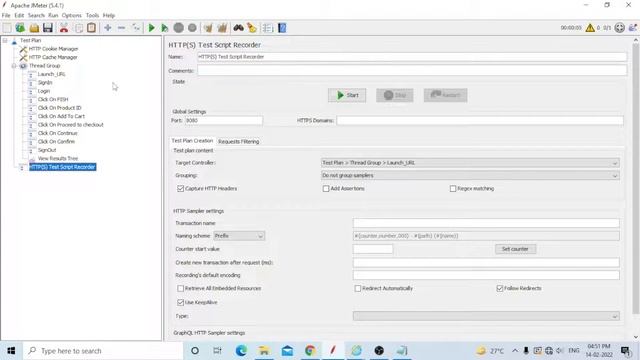Open the Grouping dropdown
Viewport: 640px width, 360px height.
pos(470,176)
